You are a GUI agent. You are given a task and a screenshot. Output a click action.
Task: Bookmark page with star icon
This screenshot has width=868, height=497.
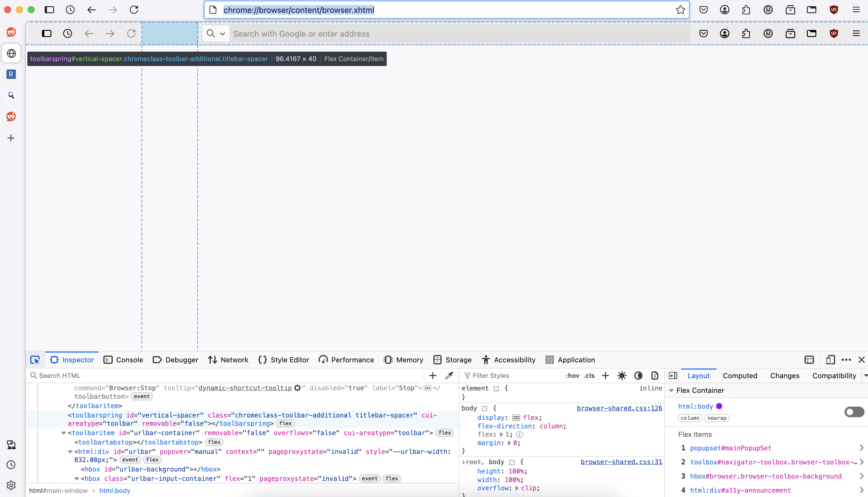[680, 10]
